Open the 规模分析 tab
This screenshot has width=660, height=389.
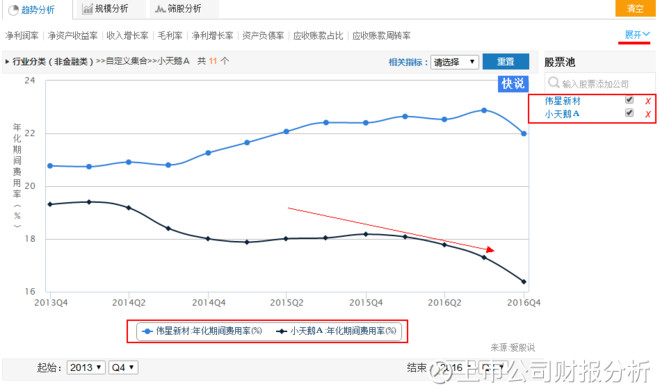(110, 8)
